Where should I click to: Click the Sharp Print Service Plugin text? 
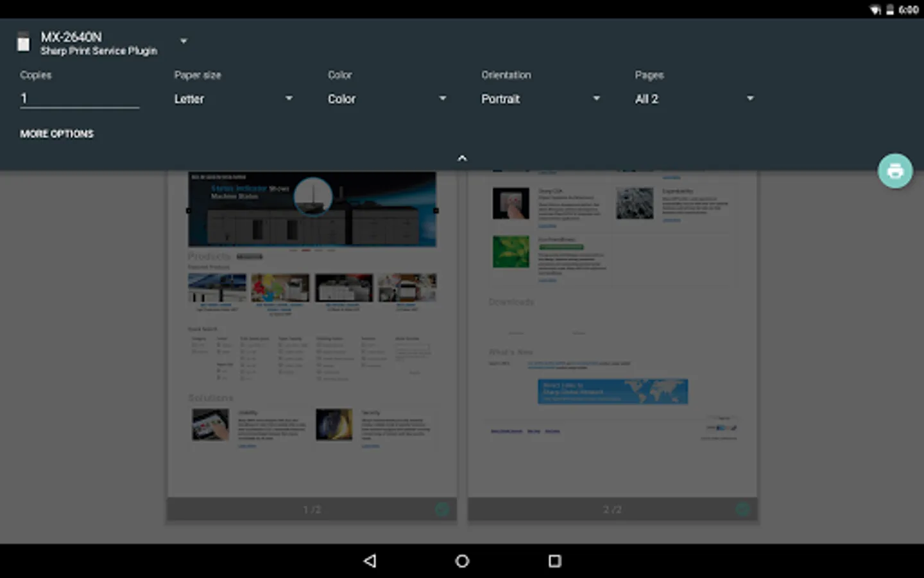99,51
